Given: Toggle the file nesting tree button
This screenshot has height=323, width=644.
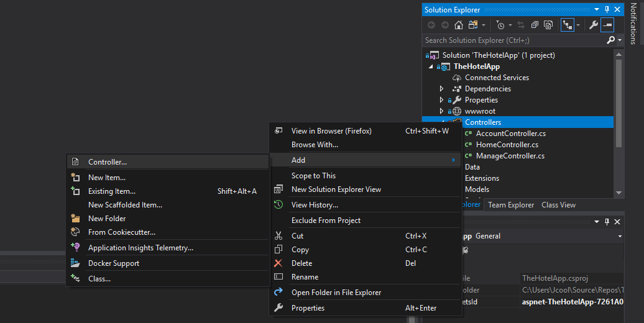Looking at the screenshot, I should pyautogui.click(x=568, y=25).
